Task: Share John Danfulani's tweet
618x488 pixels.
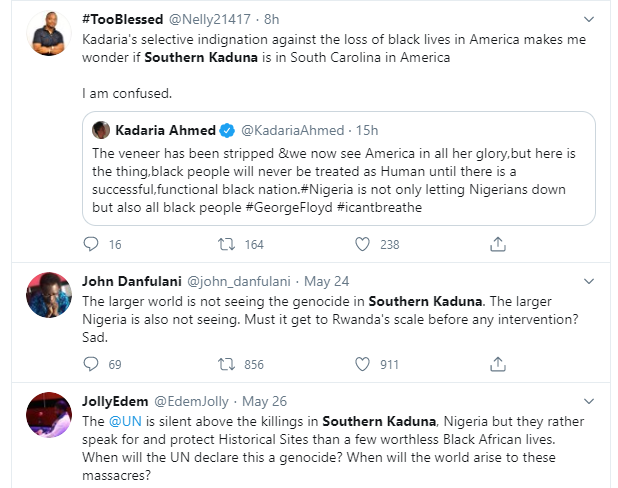Action: (498, 364)
